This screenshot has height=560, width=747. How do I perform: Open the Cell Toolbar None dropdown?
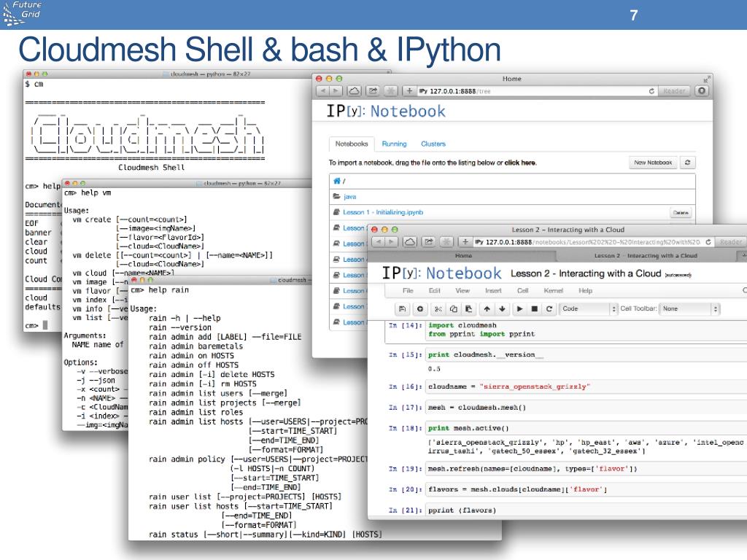[x=689, y=308]
